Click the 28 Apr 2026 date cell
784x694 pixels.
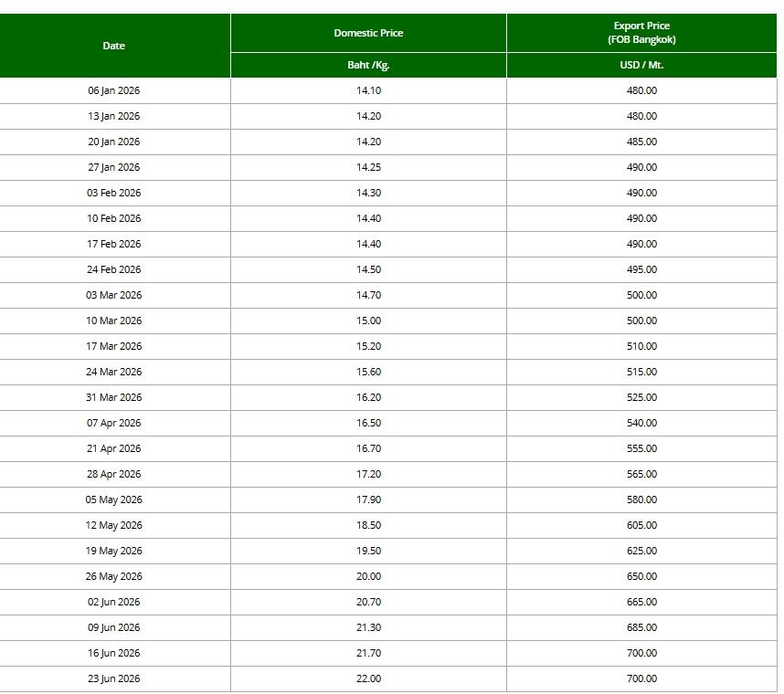pyautogui.click(x=113, y=474)
